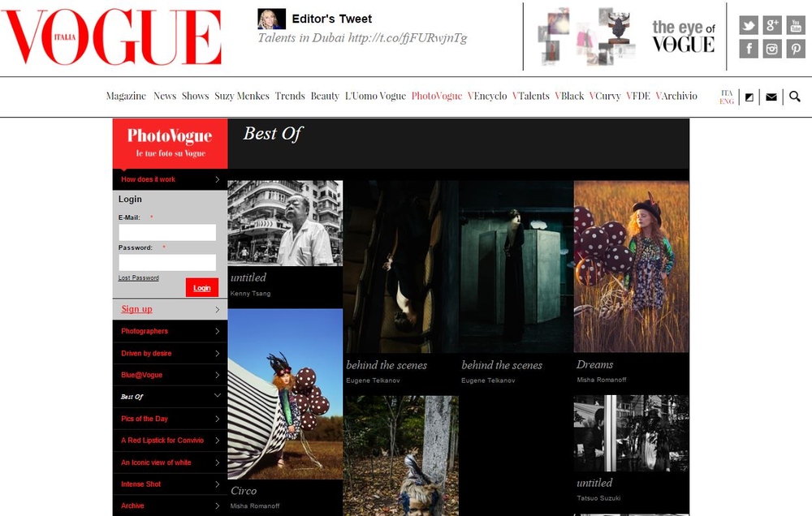Open the VTalents section
Screen dimensions: 812x516
click(531, 96)
